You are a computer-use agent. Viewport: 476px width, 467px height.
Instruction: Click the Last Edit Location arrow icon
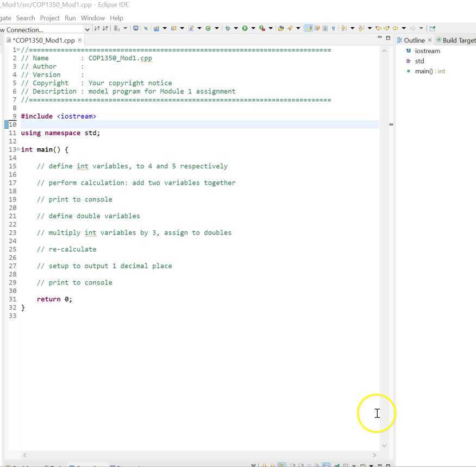point(378,28)
